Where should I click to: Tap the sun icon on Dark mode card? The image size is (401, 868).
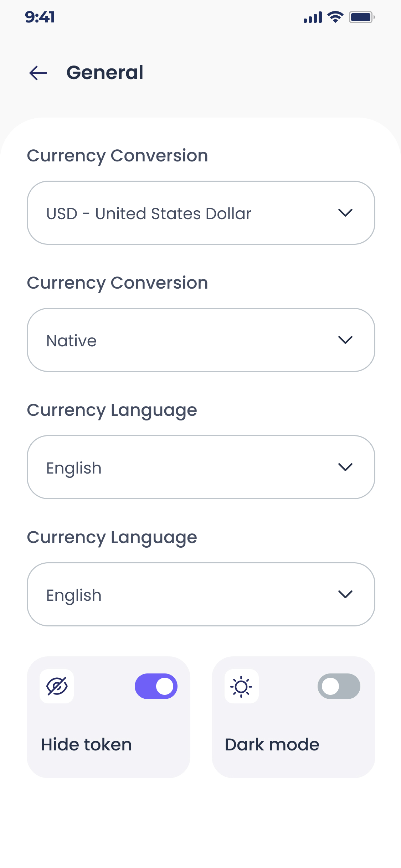pos(241,686)
